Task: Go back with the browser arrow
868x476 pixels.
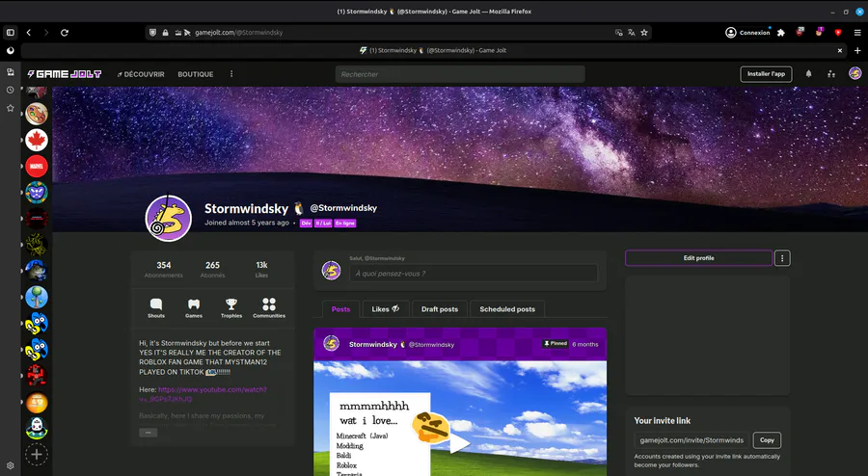Action: (29, 33)
